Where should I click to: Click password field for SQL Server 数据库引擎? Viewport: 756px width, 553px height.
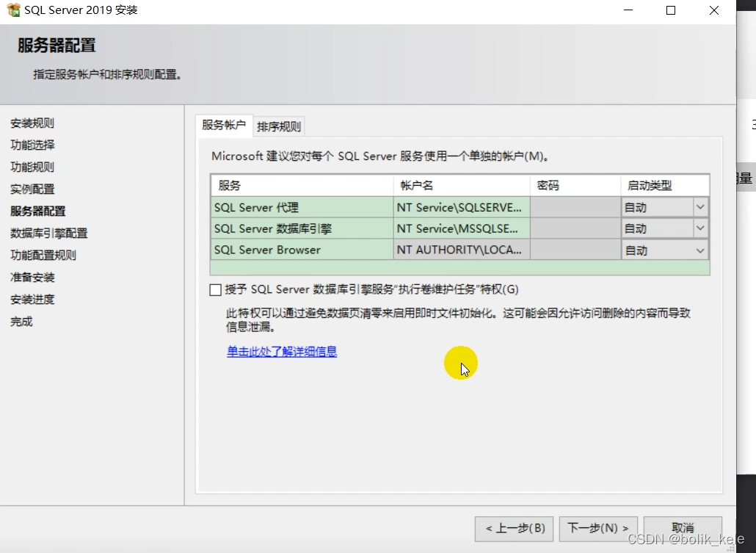pos(575,228)
